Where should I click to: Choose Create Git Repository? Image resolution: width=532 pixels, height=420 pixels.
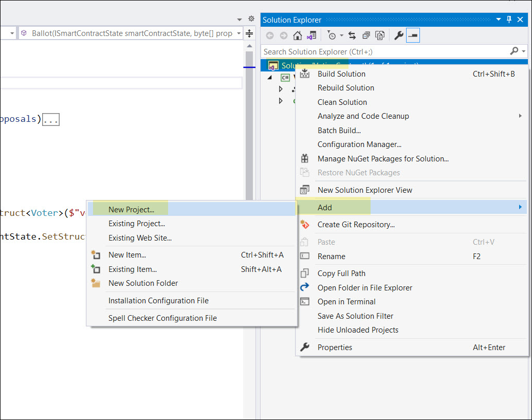[412, 225]
